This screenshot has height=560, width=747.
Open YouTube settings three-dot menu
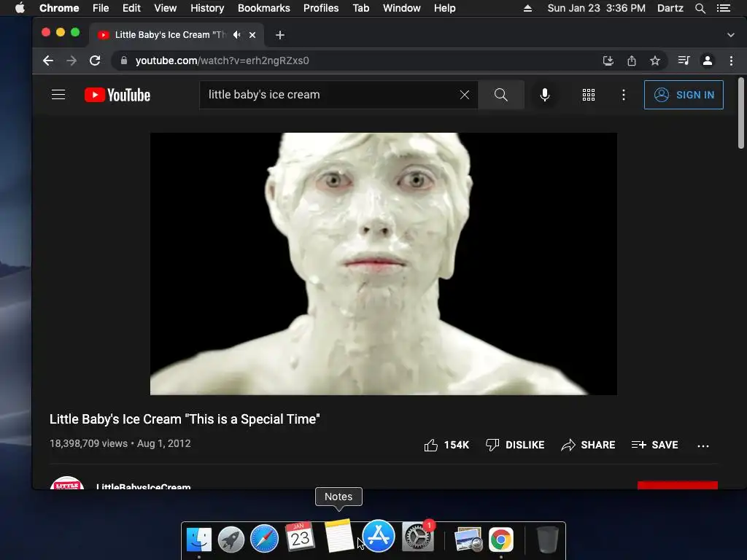(623, 95)
